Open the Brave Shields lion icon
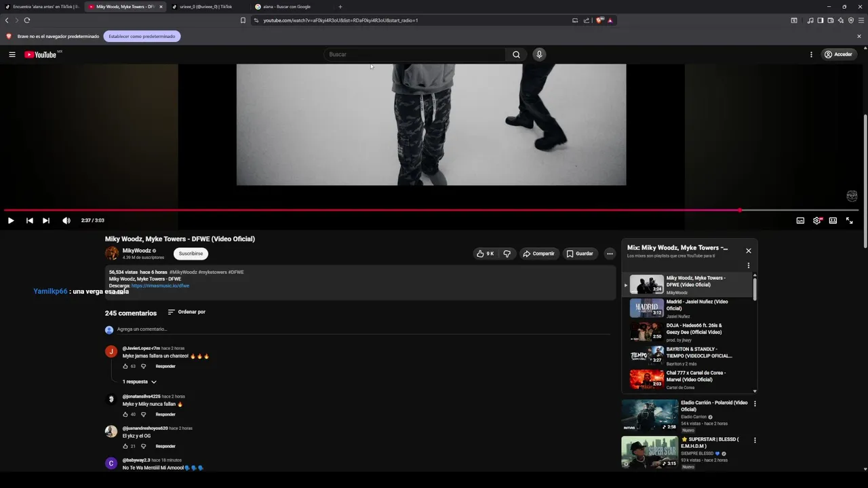 (x=599, y=20)
